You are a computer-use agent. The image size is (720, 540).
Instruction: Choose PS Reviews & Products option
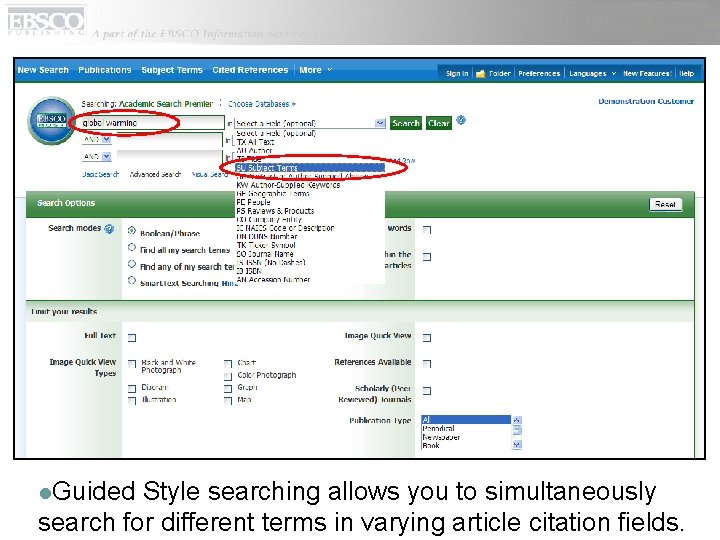(310, 211)
